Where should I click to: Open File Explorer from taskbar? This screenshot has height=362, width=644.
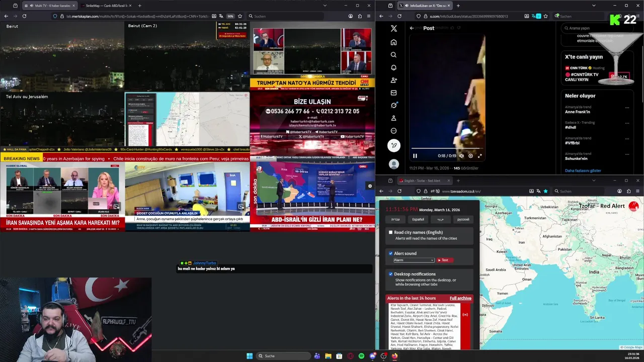(x=328, y=356)
